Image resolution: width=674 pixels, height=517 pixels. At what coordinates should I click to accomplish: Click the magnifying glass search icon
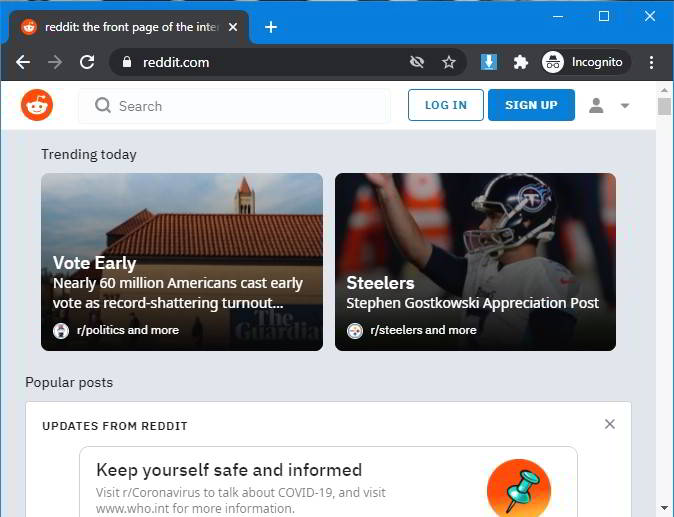click(x=103, y=105)
